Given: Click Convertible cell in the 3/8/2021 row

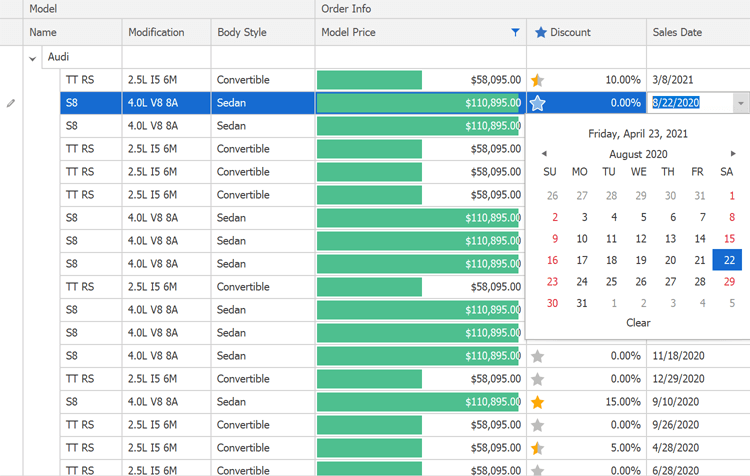Looking at the screenshot, I should [263, 80].
